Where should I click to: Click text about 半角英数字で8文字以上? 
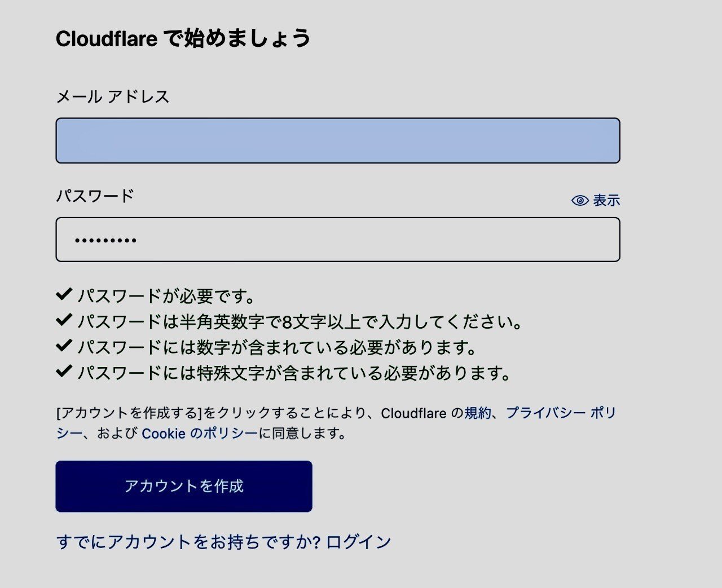(x=301, y=321)
